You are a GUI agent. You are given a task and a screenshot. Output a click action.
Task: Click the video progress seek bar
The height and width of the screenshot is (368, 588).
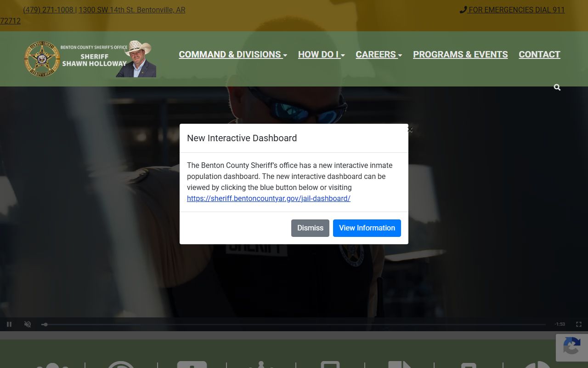[x=294, y=324]
